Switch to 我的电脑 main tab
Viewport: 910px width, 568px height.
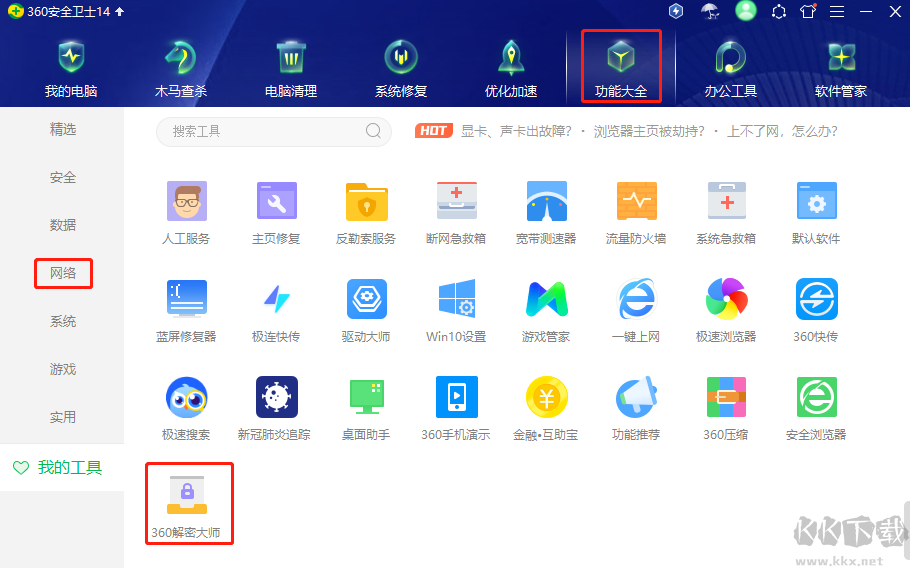[71, 70]
